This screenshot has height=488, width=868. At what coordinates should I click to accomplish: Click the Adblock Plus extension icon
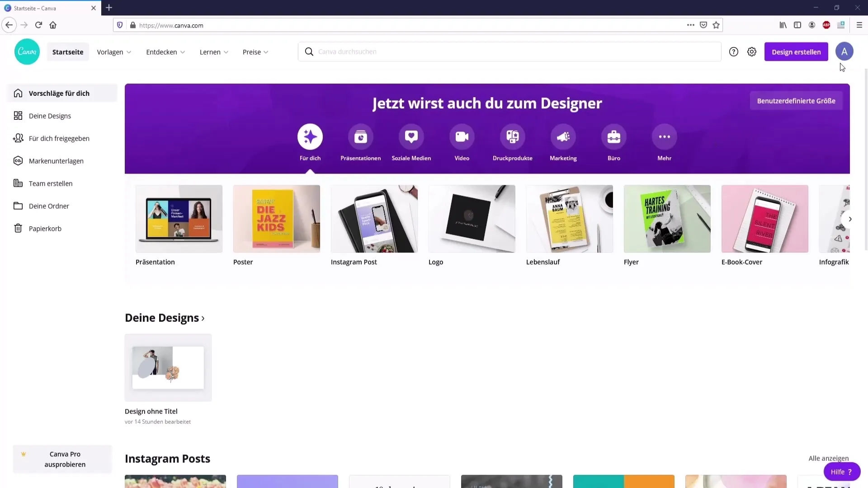[x=826, y=25]
